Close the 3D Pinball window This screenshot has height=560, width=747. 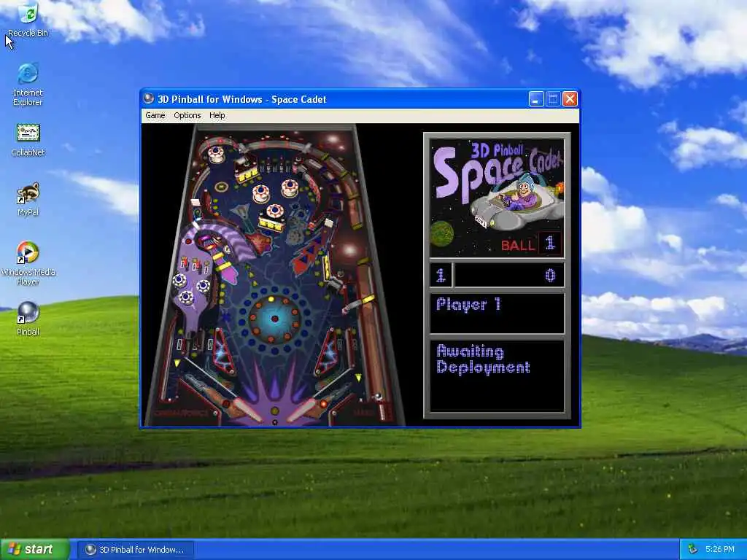pyautogui.click(x=570, y=99)
